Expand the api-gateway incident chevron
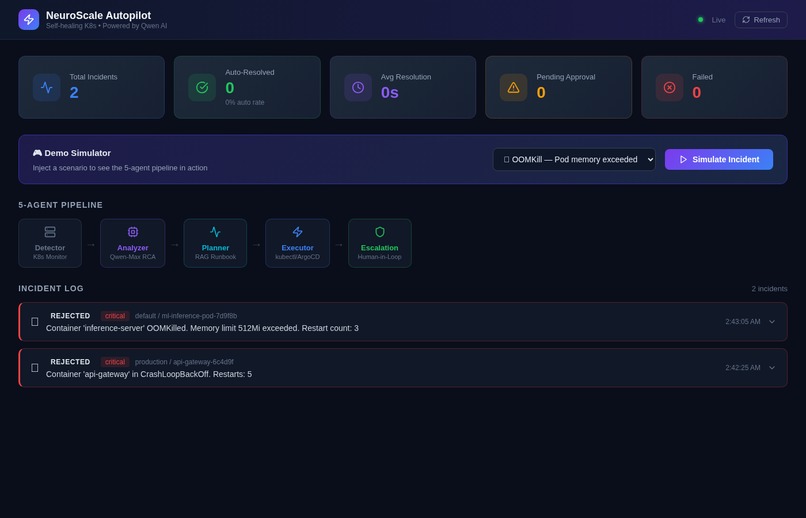Viewport: 806px width, 518px height. click(772, 367)
